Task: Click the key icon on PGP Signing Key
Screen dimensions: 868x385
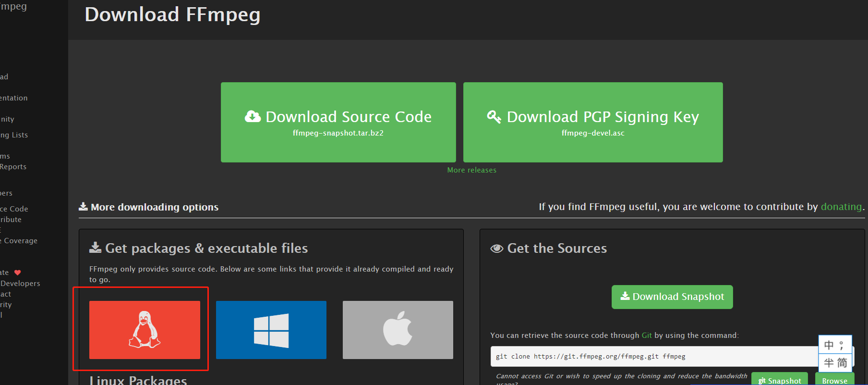Action: tap(494, 116)
